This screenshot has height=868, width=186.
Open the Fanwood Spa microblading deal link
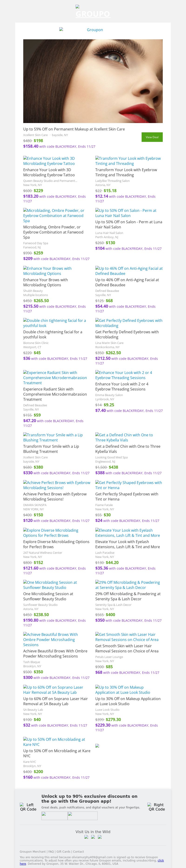53,215
